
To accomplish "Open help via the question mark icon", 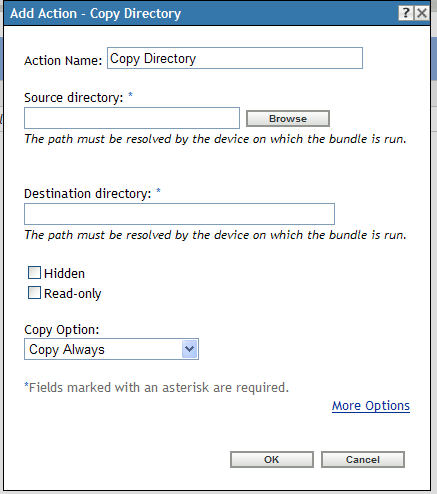I will [x=406, y=13].
